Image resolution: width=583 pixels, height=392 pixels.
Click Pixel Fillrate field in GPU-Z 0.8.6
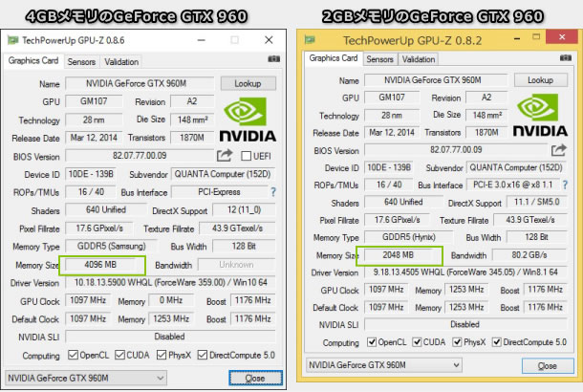(99, 228)
